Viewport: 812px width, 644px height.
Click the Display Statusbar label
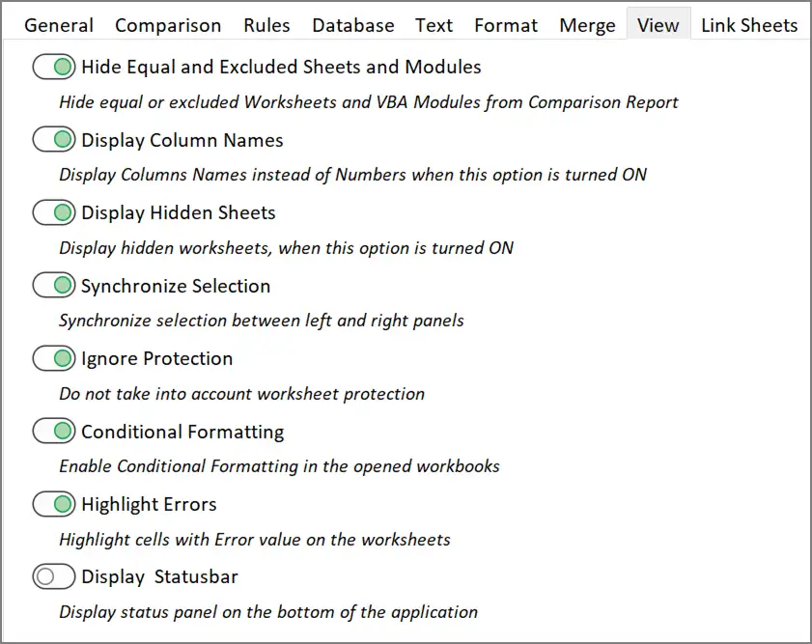pos(159,576)
